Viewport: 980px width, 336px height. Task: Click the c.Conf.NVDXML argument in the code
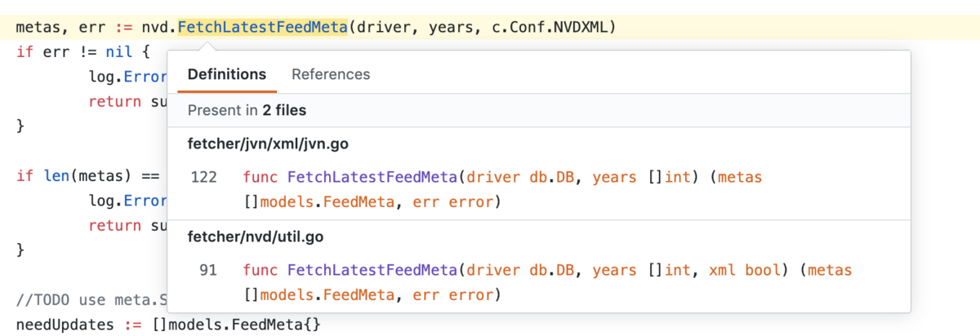[551, 28]
